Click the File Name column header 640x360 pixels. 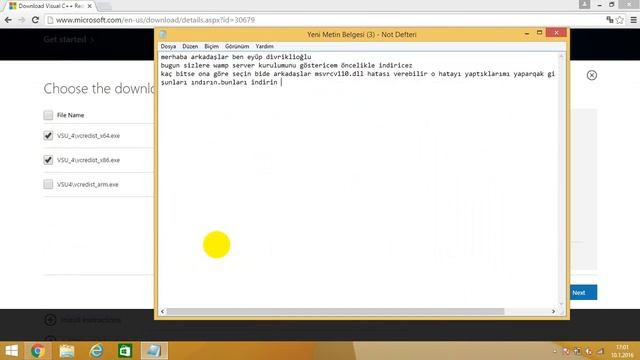coord(71,115)
